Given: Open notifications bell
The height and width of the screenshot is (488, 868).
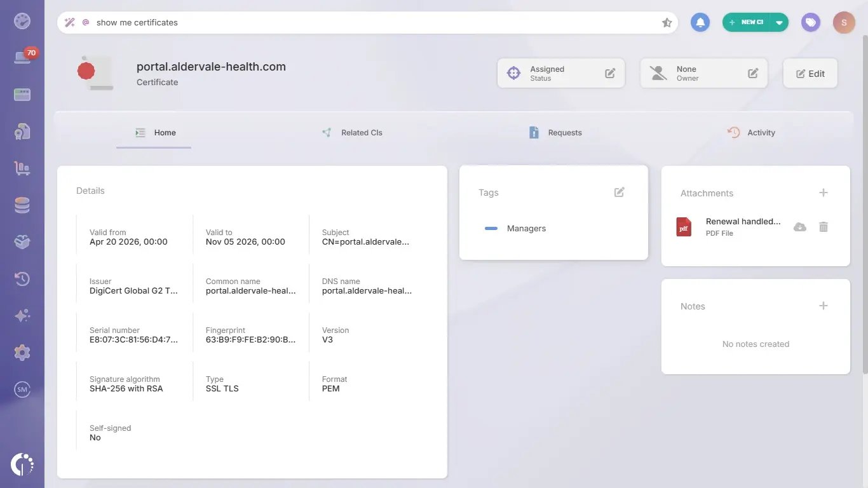Looking at the screenshot, I should [x=700, y=22].
